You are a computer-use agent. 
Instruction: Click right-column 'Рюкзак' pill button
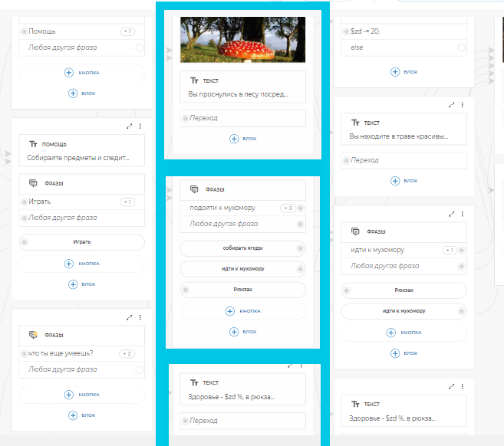point(404,290)
